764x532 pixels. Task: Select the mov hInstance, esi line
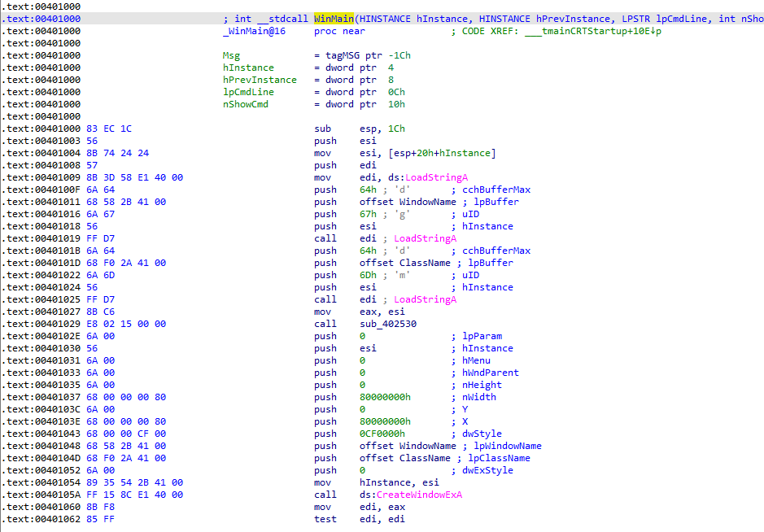tap(376, 482)
